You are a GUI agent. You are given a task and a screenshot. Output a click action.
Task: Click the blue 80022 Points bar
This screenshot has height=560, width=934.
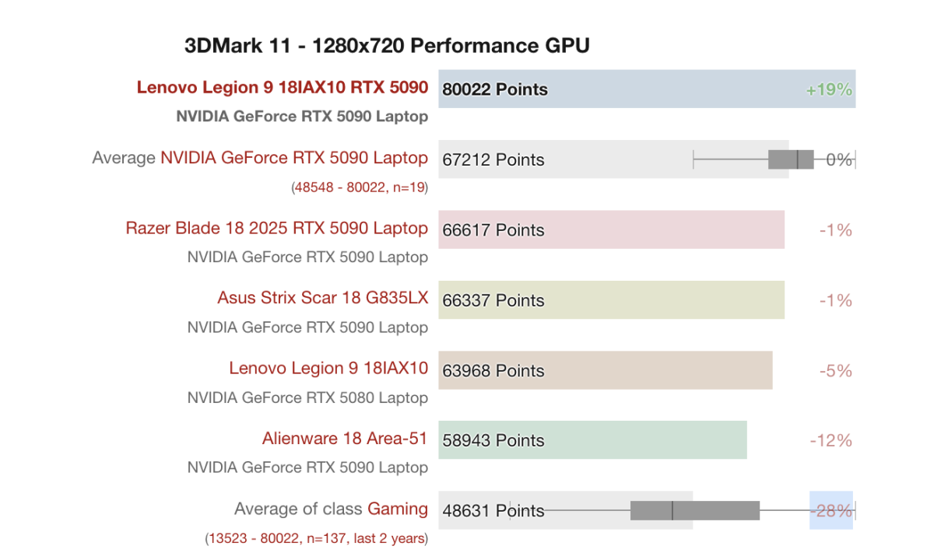[x=646, y=89]
